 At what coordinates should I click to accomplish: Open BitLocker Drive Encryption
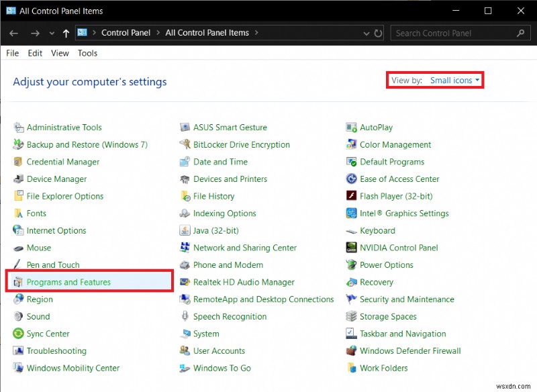[x=240, y=144]
